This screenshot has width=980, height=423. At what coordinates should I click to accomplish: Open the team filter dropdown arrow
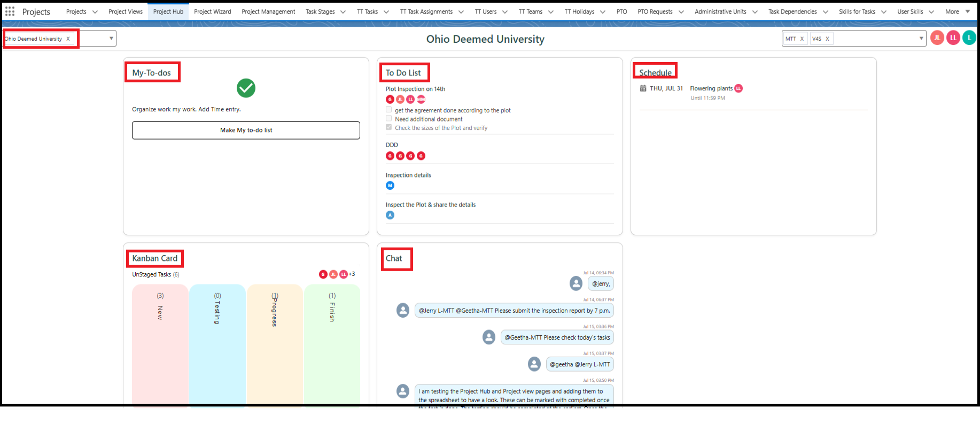pyautogui.click(x=921, y=39)
